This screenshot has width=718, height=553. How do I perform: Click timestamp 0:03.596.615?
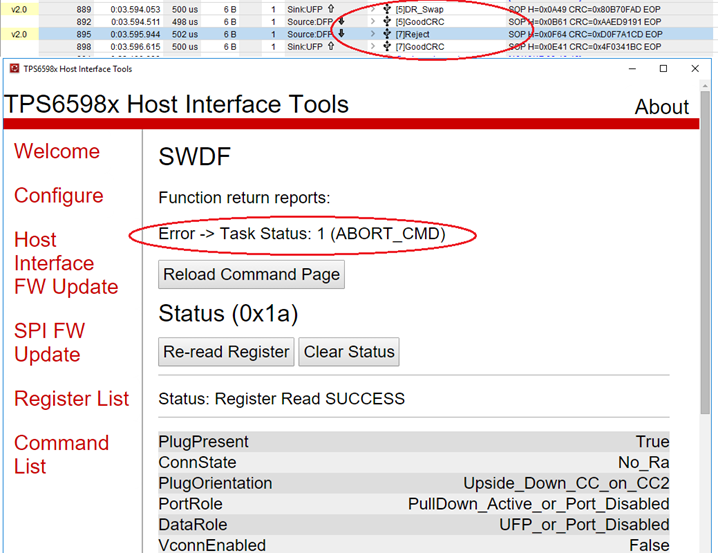coord(136,46)
